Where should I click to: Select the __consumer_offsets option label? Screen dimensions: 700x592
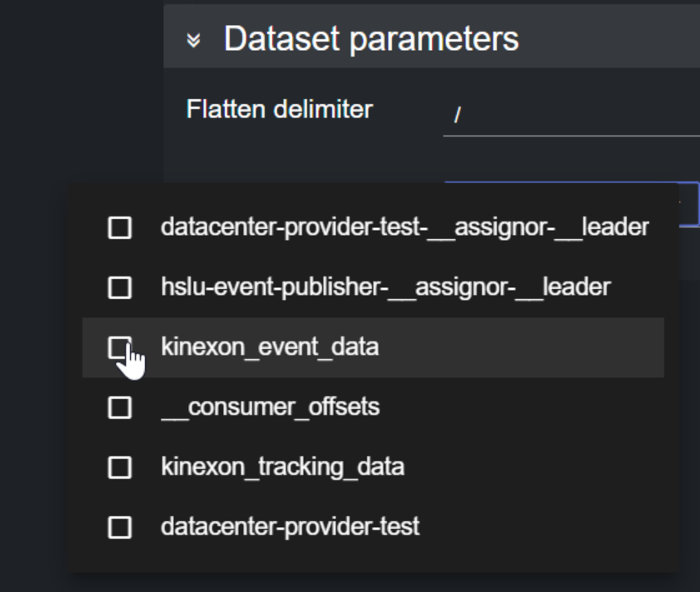pos(270,407)
